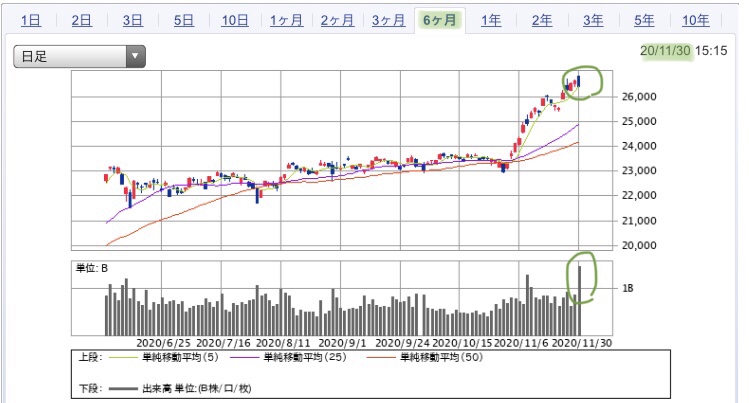Show the 10日 chart period
The height and width of the screenshot is (403, 749).
(235, 21)
